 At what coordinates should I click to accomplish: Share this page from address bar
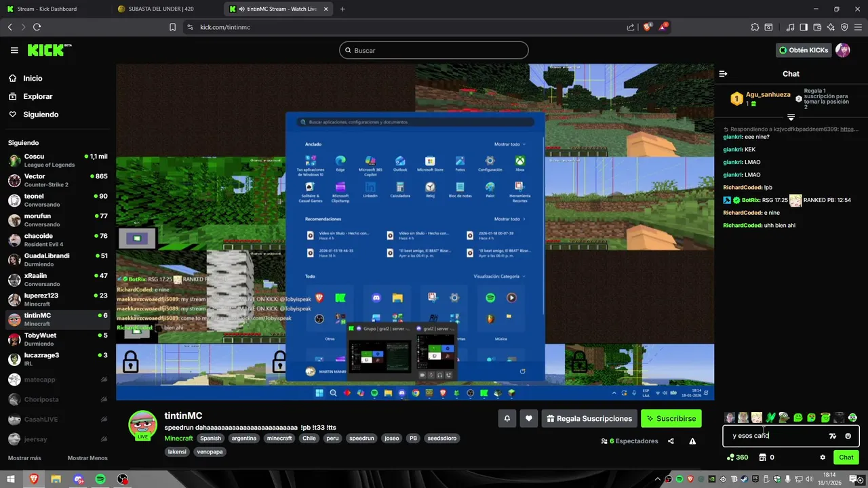coord(631,27)
